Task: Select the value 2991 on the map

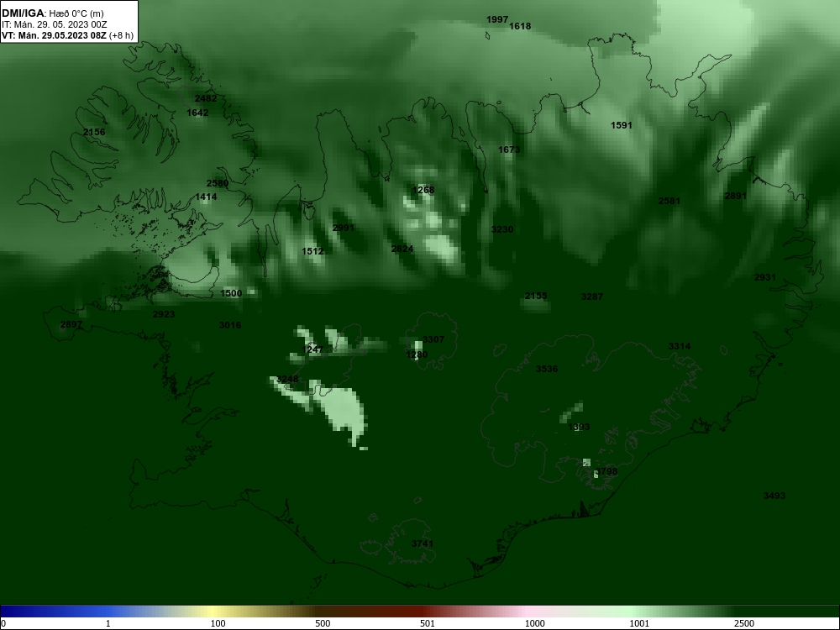Action: pyautogui.click(x=344, y=227)
